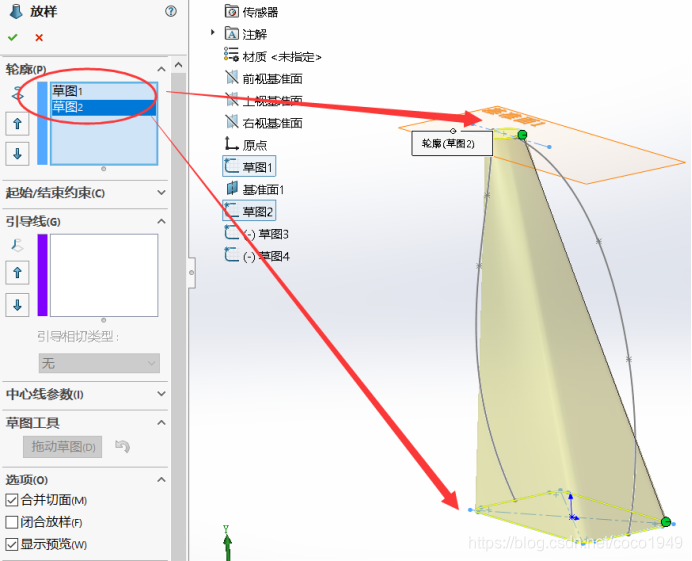The image size is (692, 561).
Task: Click the blue profiles color bar
Action: point(42,123)
